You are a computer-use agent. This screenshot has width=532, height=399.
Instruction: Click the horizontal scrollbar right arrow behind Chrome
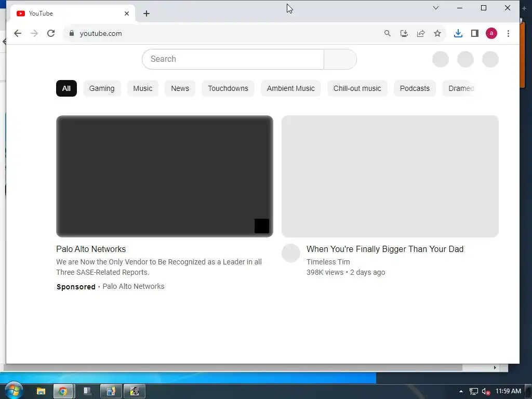click(x=495, y=367)
